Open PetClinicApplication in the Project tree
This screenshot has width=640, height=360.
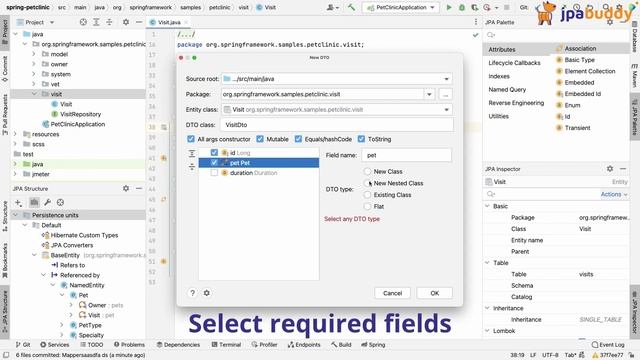coord(78,124)
